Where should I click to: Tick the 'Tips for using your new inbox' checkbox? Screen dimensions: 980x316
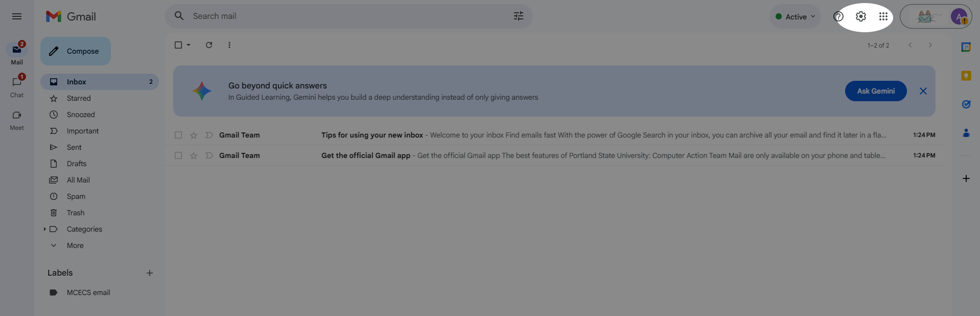(178, 135)
